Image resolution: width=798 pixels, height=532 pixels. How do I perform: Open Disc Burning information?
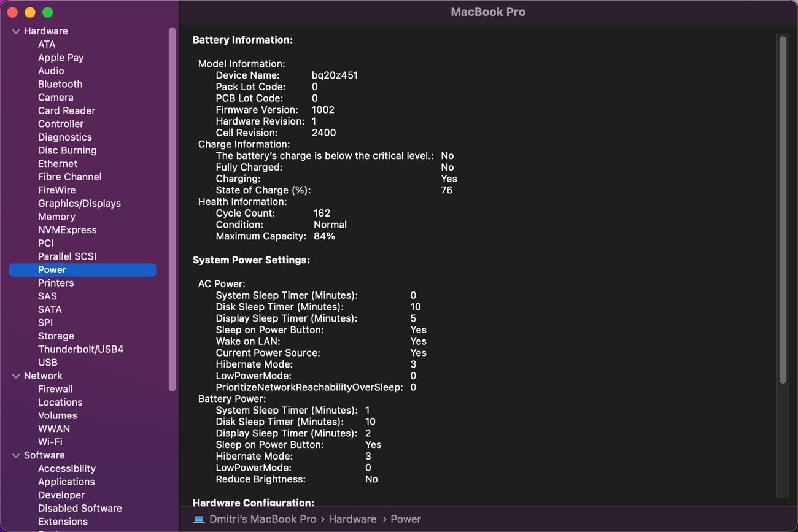coord(67,150)
